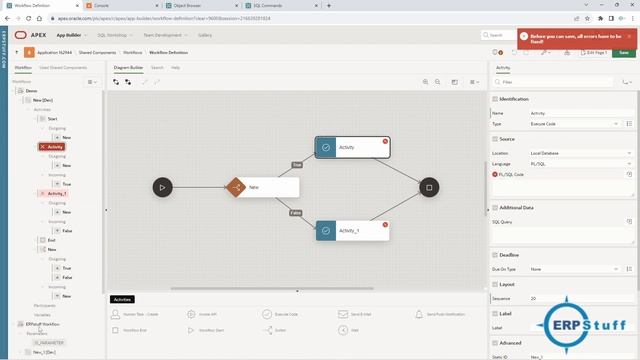Click the diagram horizontal scrollbar
This screenshot has width=640, height=360.
coord(272,288)
